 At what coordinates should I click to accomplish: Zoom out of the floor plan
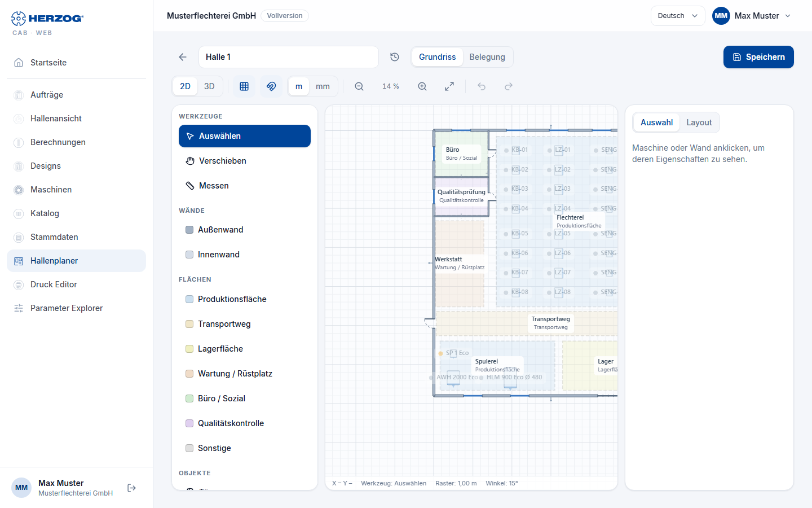359,86
